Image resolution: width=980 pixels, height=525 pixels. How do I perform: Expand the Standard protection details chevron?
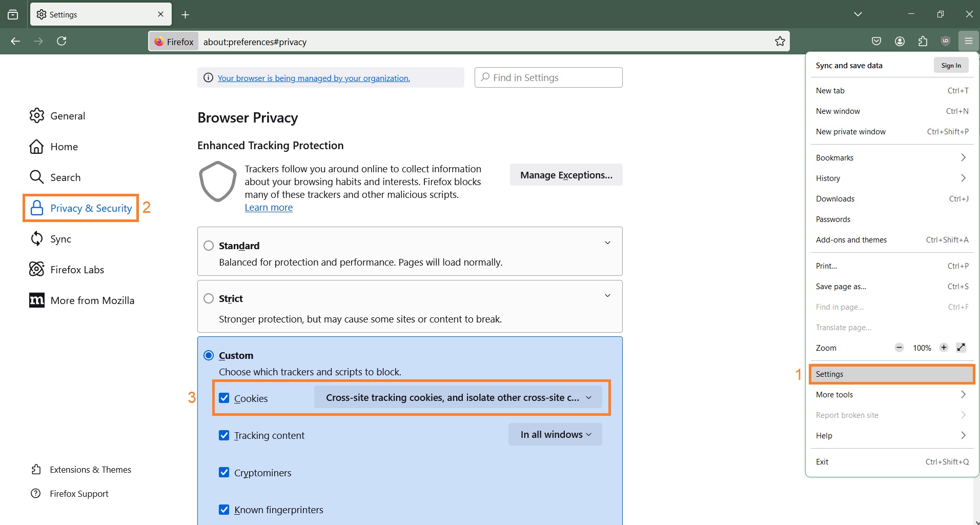pyautogui.click(x=607, y=243)
